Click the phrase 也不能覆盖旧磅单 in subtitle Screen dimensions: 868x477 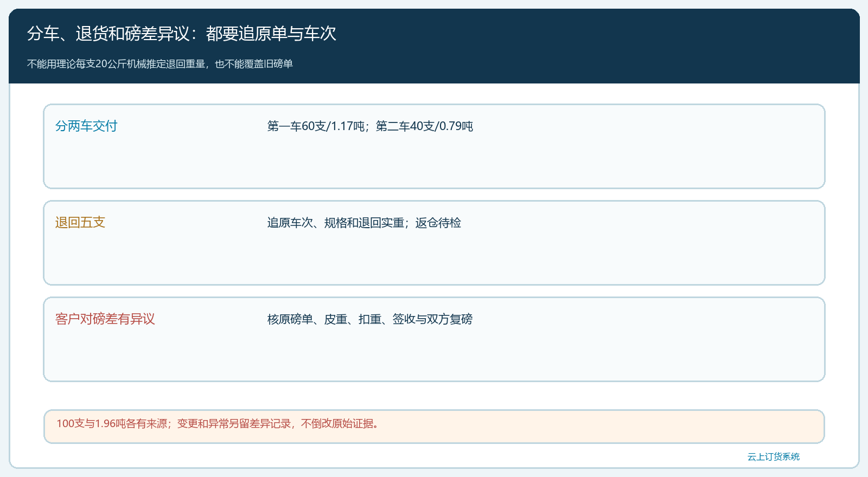coord(254,64)
